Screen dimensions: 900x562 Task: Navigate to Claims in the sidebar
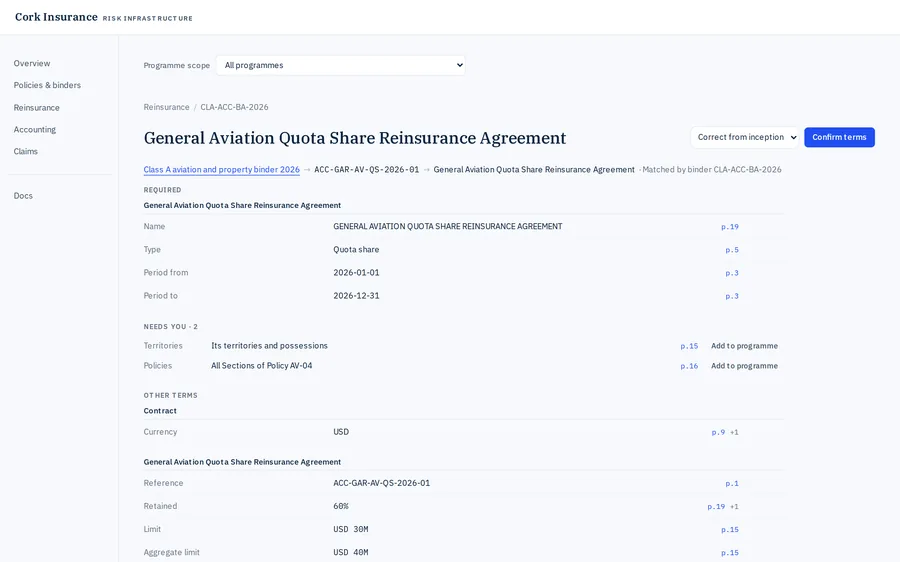[x=26, y=151]
